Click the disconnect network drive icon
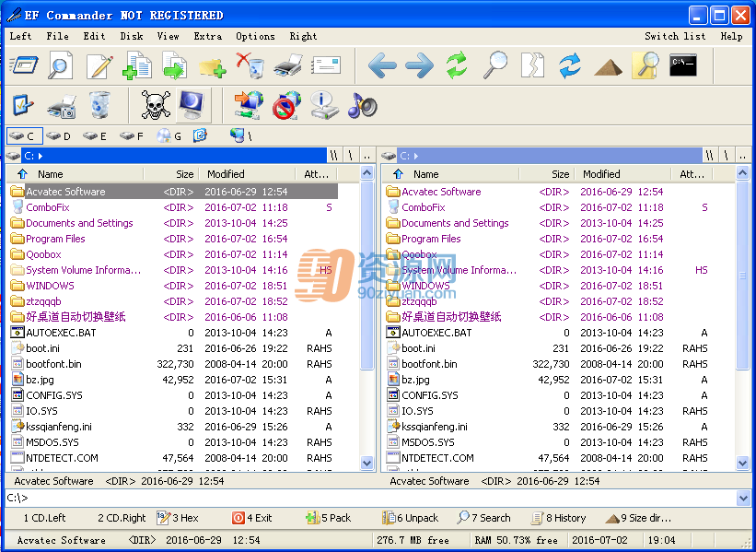 [x=286, y=105]
